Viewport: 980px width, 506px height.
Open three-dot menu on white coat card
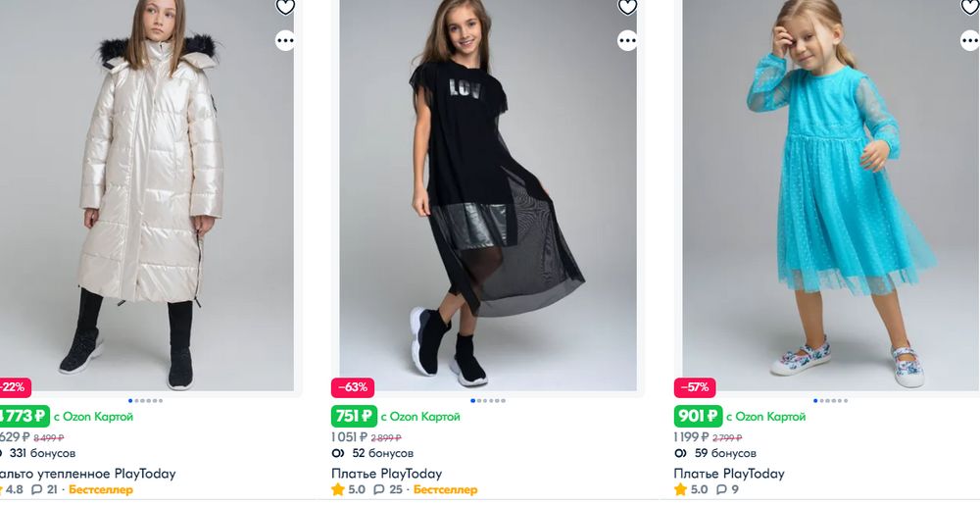point(285,40)
